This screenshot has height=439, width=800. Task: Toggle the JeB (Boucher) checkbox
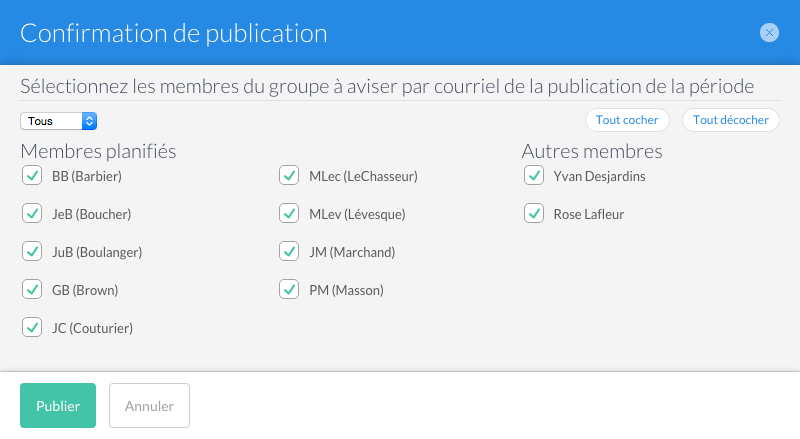pos(32,213)
